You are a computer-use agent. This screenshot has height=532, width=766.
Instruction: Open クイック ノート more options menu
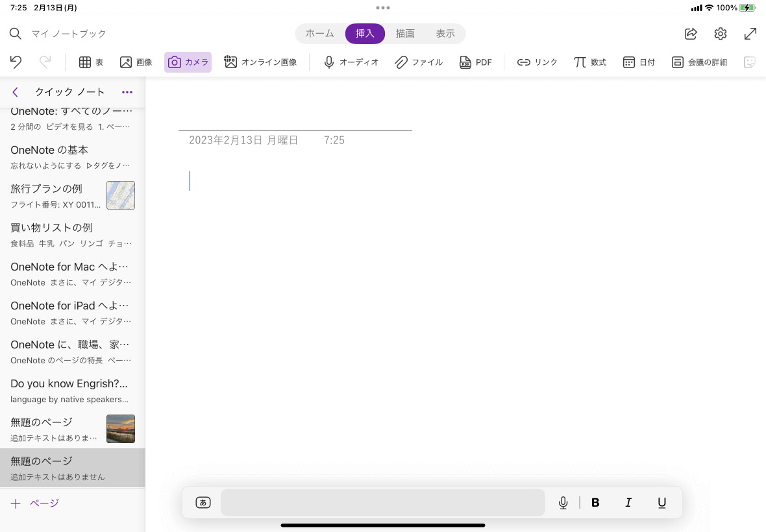tap(127, 92)
